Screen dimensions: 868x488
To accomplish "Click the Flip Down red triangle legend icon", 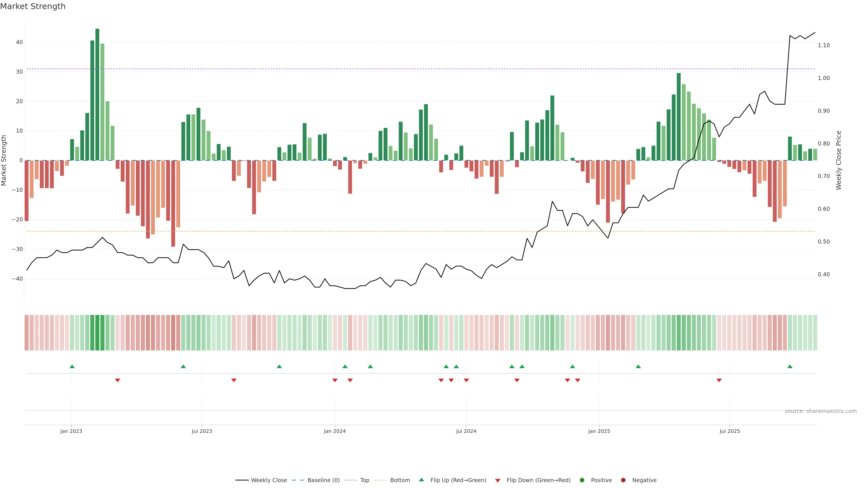I will point(498,481).
